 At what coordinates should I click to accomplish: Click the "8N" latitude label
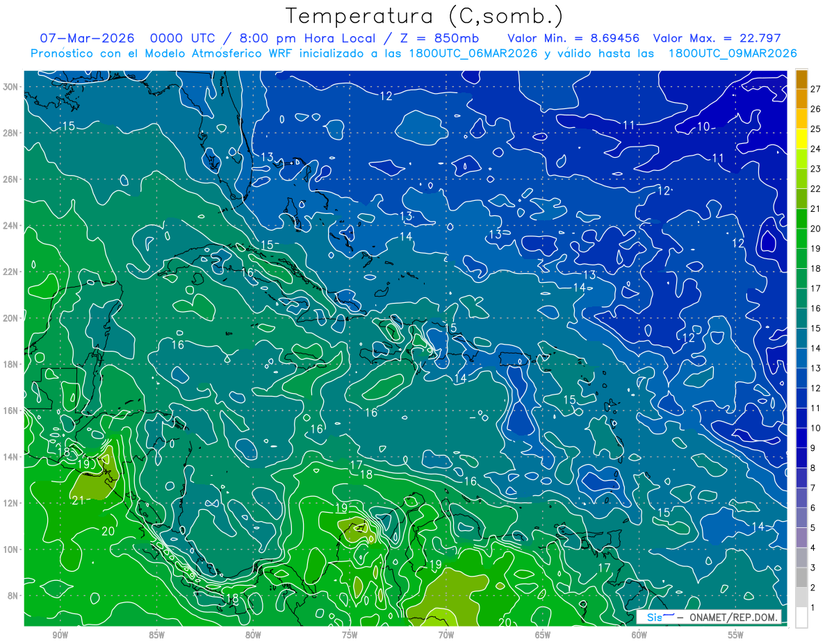[13, 595]
